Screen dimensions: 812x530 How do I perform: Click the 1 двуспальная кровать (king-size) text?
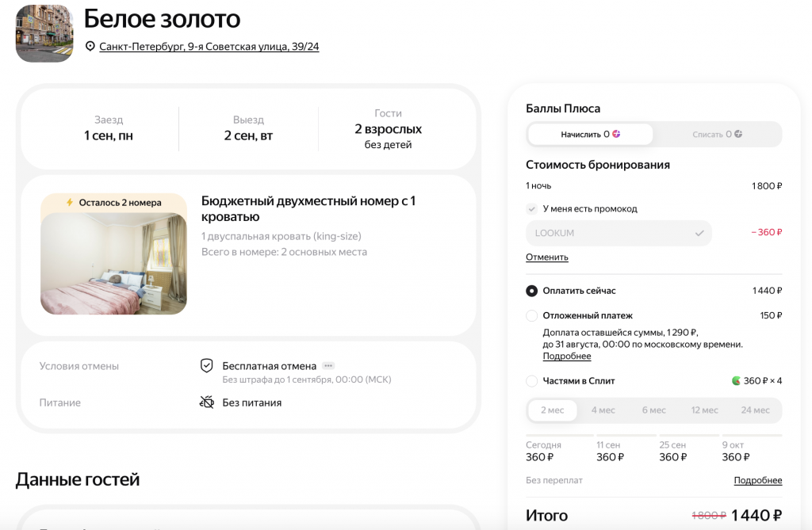click(282, 236)
